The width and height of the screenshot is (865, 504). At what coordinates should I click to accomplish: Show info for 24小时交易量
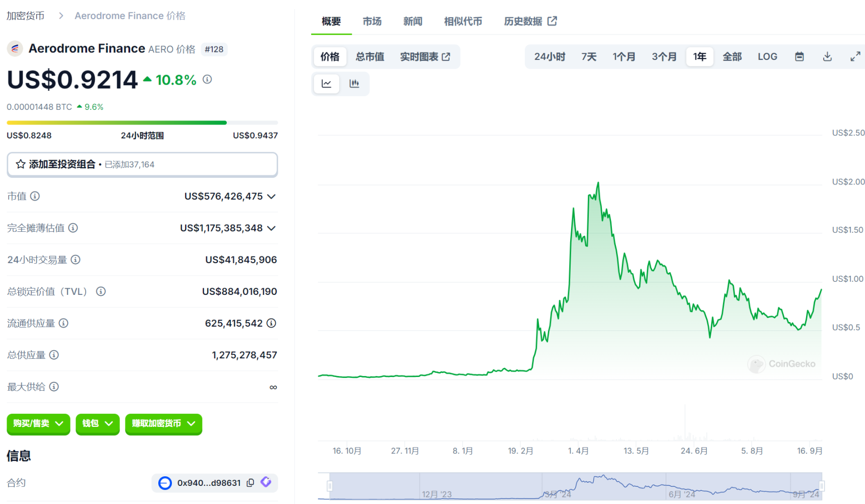click(76, 260)
